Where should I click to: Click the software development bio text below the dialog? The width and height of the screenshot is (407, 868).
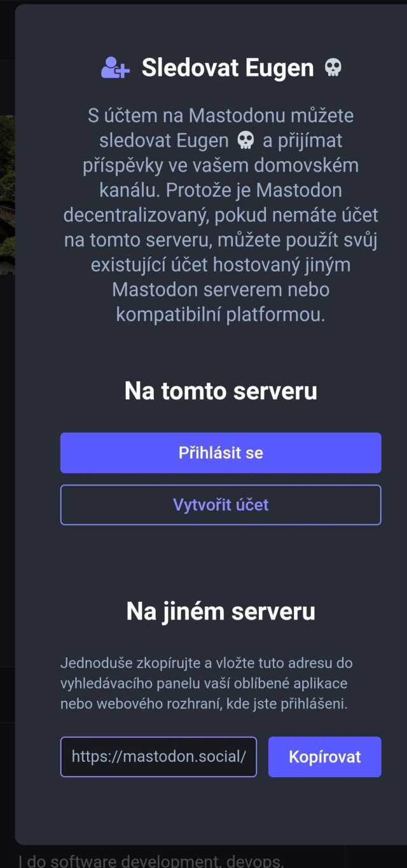[149, 861]
